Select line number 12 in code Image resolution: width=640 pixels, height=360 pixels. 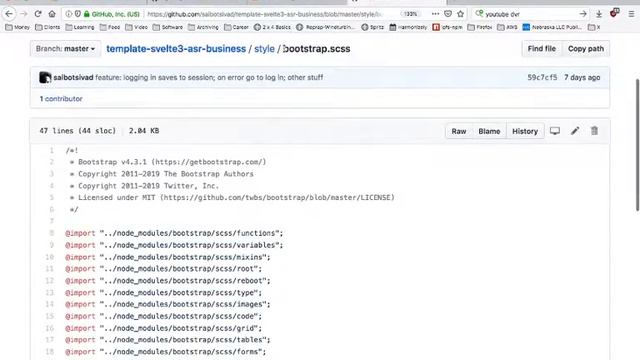pyautogui.click(x=49, y=281)
